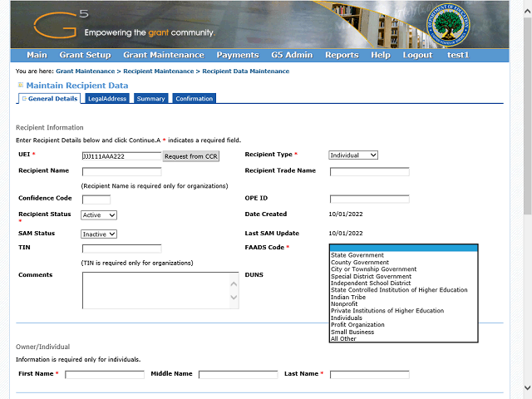Screen dimensions: 532x399
Task: Open the SAM Status dropdown
Action: tap(99, 234)
